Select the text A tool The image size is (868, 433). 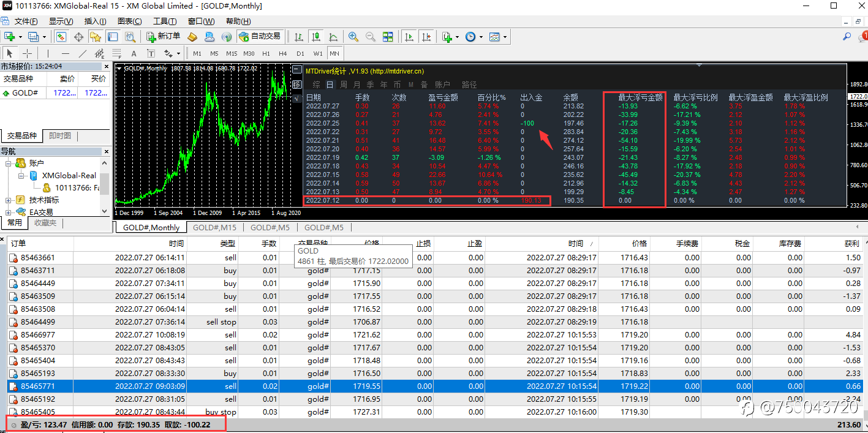tap(134, 53)
